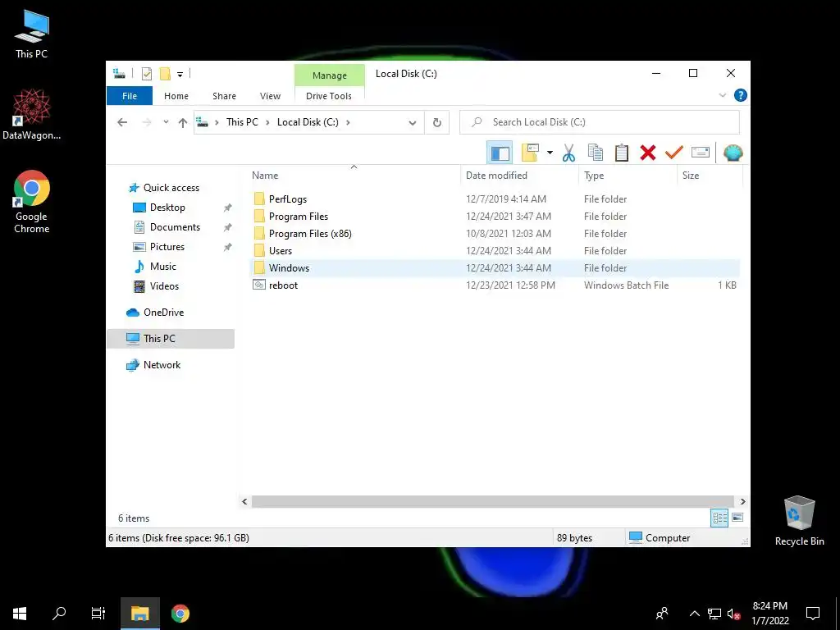Click the horizontal scrollbar right arrow

click(742, 501)
